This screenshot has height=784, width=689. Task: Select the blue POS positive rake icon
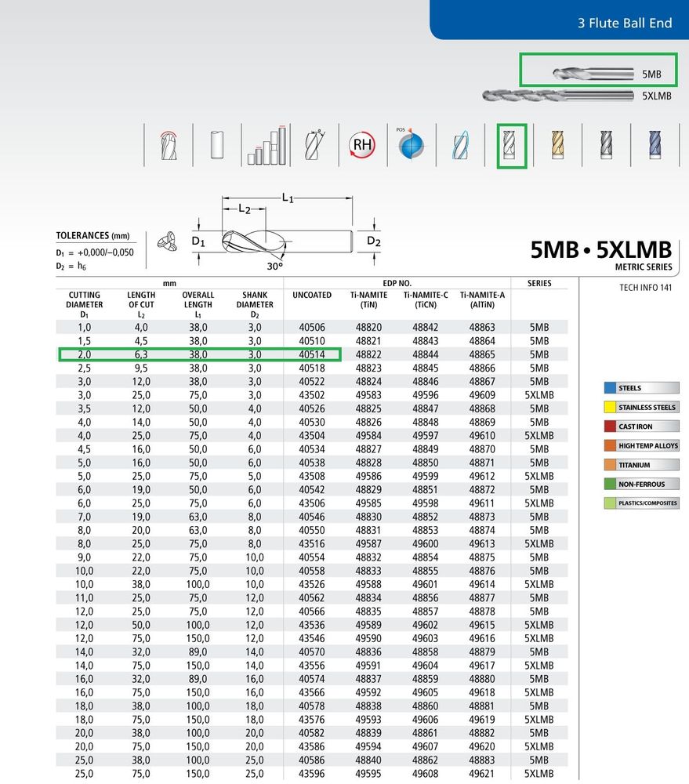[x=411, y=144]
